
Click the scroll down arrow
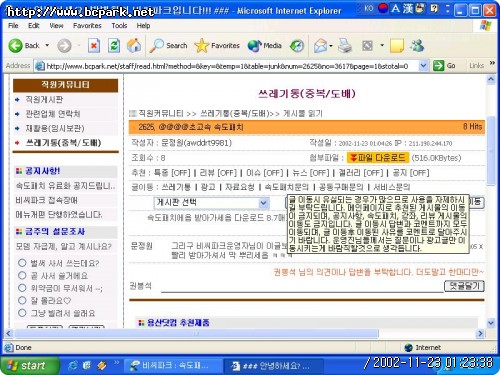tap(491, 323)
